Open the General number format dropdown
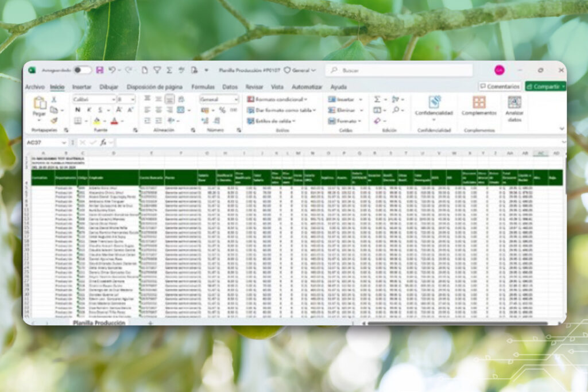 219,99
